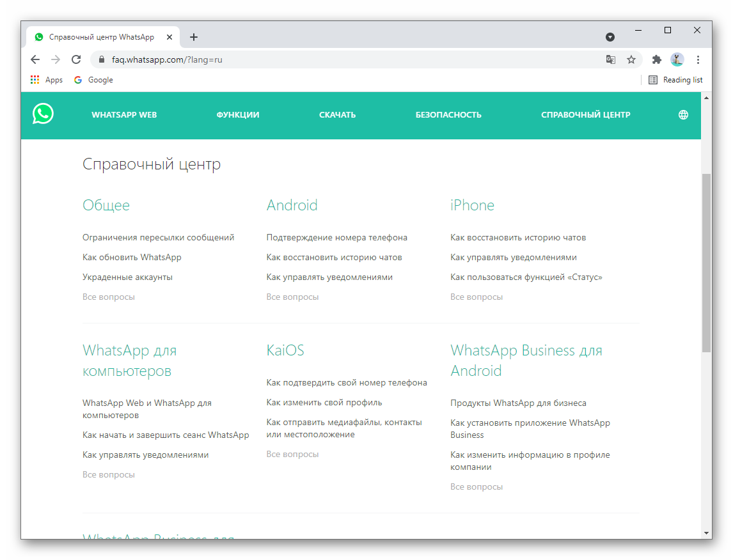Go back to previous page
The width and height of the screenshot is (733, 560).
click(35, 59)
